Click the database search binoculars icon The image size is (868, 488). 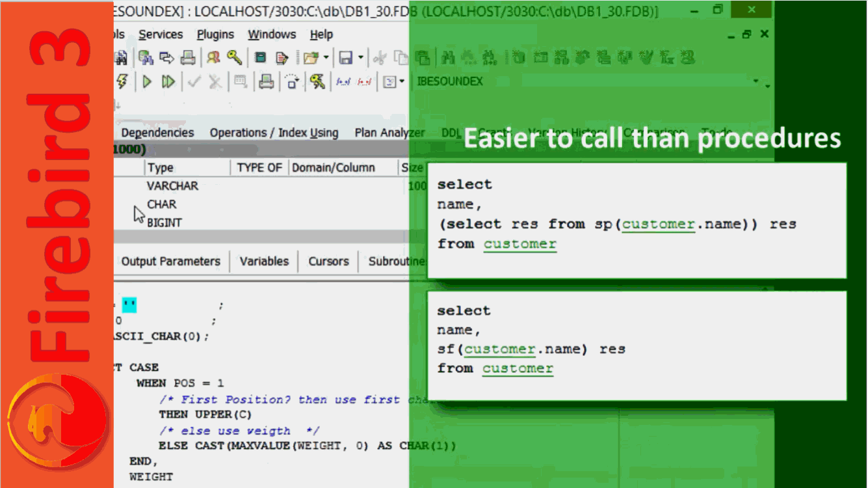point(146,58)
